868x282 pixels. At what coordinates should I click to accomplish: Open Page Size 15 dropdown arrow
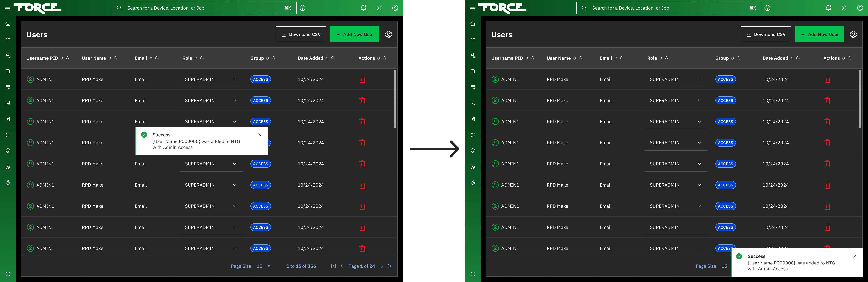(269, 266)
